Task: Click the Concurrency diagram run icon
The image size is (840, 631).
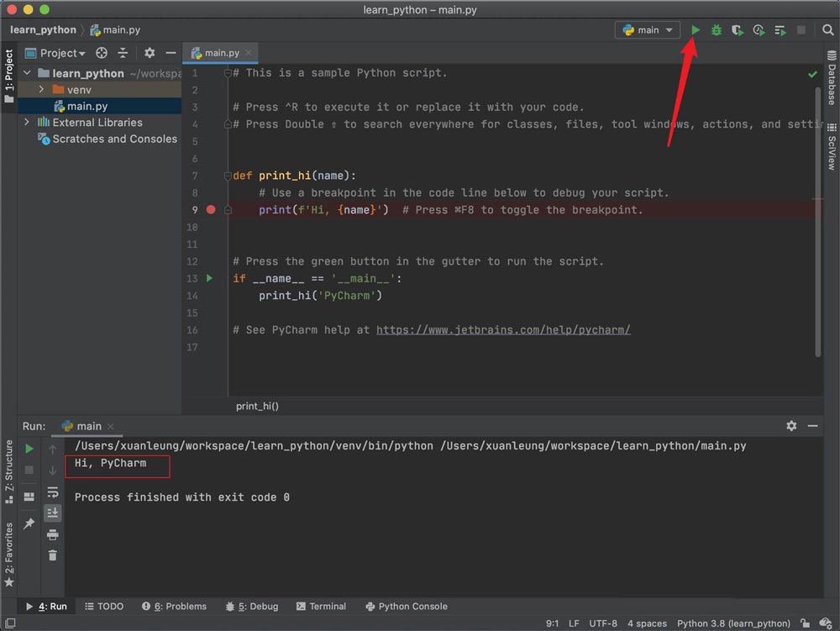Action: click(x=780, y=30)
